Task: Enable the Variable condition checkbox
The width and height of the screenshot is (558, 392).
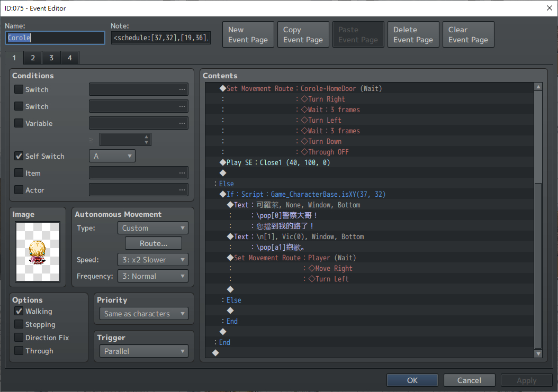Action: (19, 123)
